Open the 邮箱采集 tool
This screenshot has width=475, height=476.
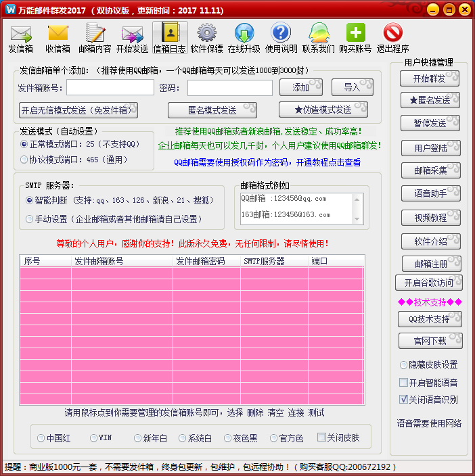click(x=430, y=170)
